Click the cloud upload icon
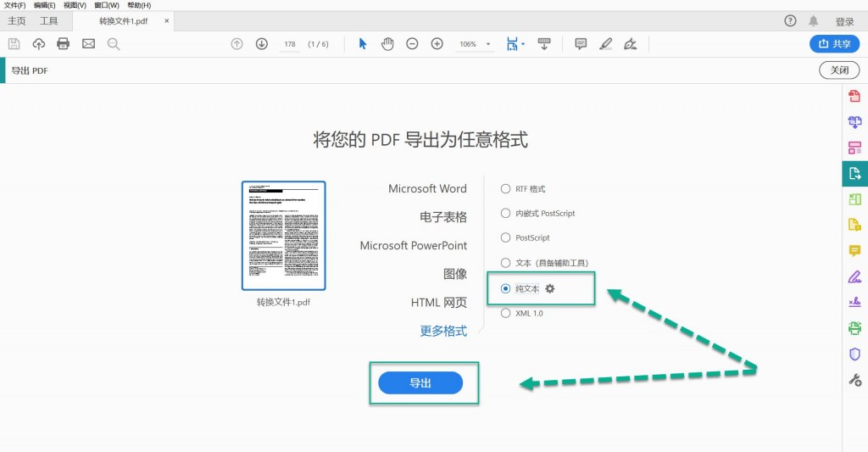Viewport: 868px width, 452px height. pyautogui.click(x=39, y=44)
